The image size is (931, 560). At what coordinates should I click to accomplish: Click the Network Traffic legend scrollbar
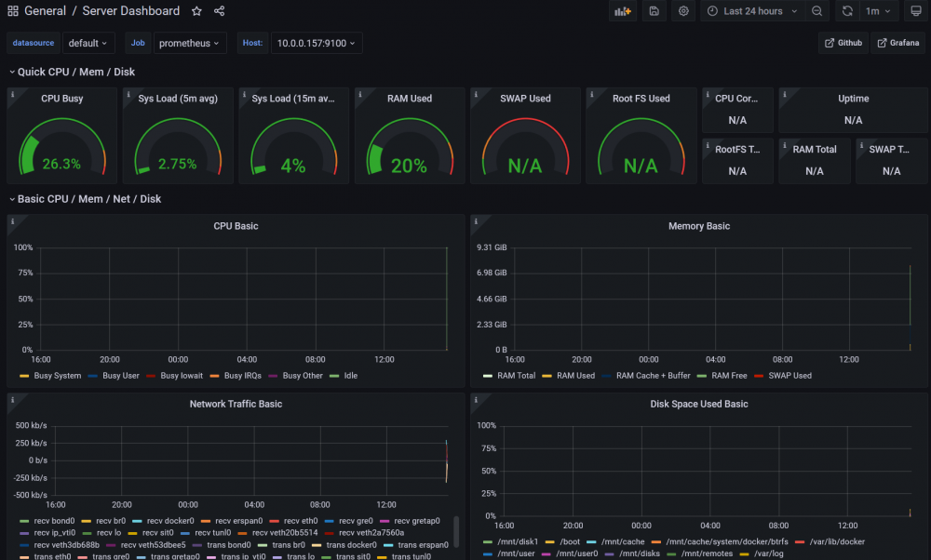(x=455, y=532)
